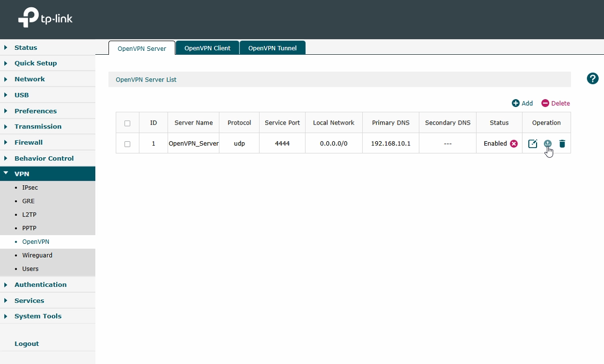This screenshot has height=364, width=604.
Task: Switch to the OpenVPN Client tab
Action: point(207,48)
